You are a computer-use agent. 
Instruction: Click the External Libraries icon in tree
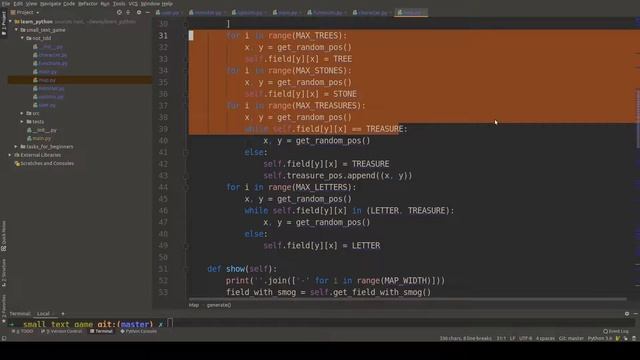point(17,155)
